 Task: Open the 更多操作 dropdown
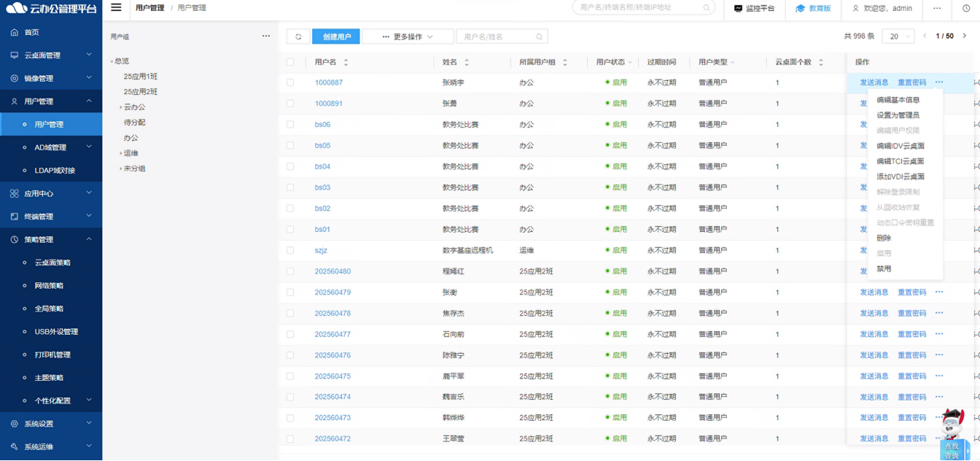tap(407, 36)
